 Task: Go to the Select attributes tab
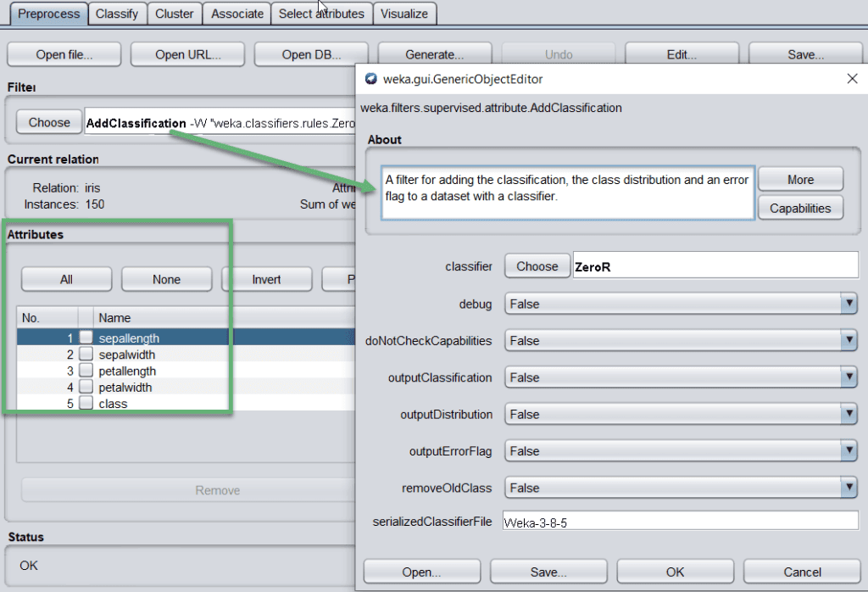[x=321, y=14]
